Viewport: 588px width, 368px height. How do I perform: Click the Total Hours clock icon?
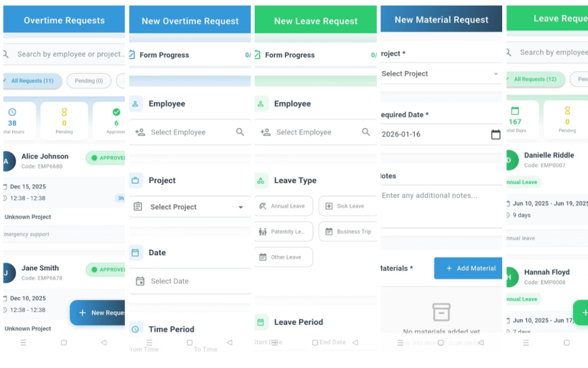point(12,112)
